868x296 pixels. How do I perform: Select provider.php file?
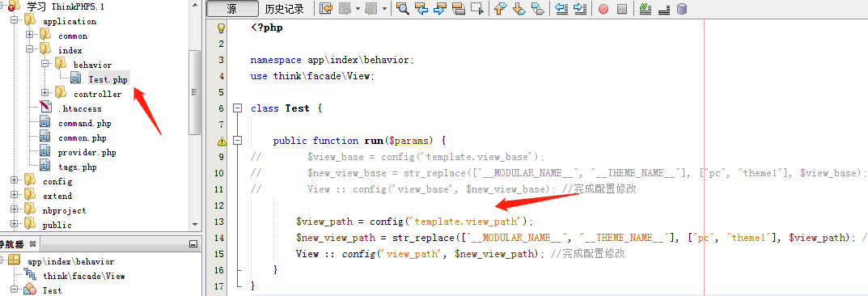(x=87, y=152)
